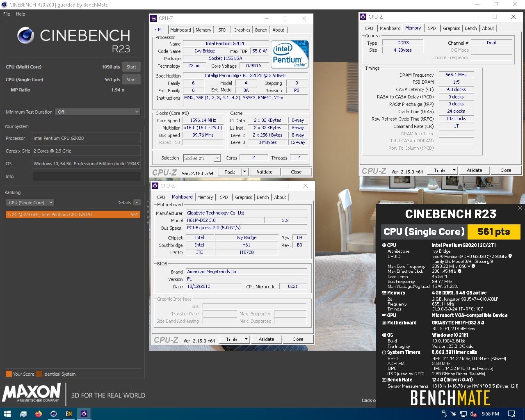Switch to the Memory tab in the CPU window
The image size is (525, 420).
point(203,30)
